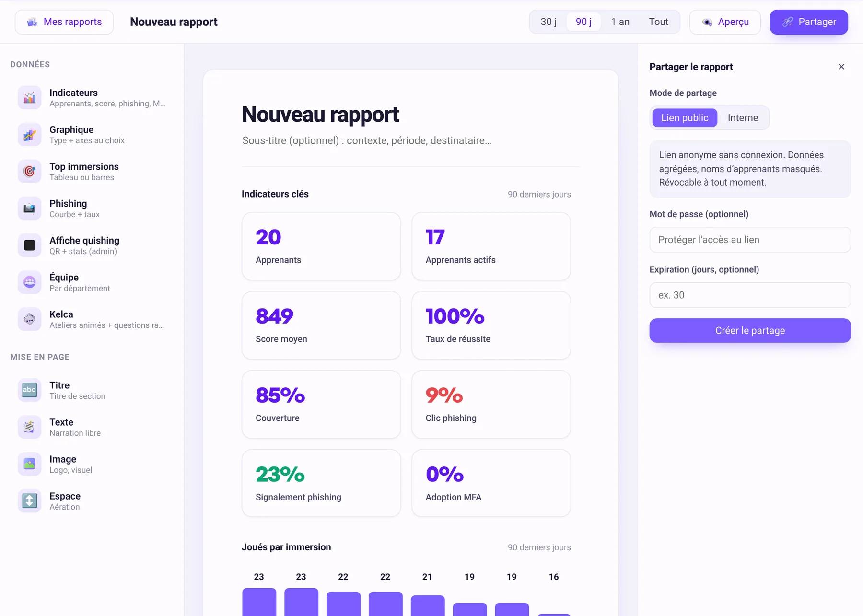This screenshot has width=863, height=616.
Task: Click the Nouveau rapport report title
Action: tap(320, 115)
